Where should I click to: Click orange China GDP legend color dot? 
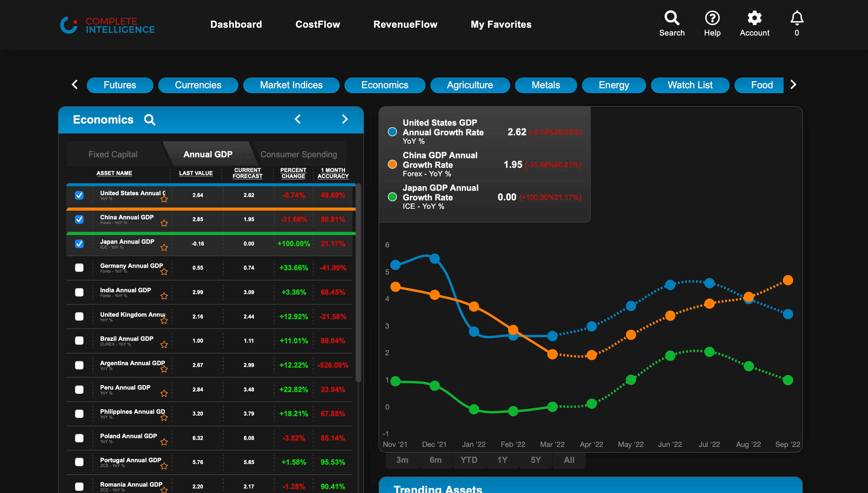tap(392, 165)
